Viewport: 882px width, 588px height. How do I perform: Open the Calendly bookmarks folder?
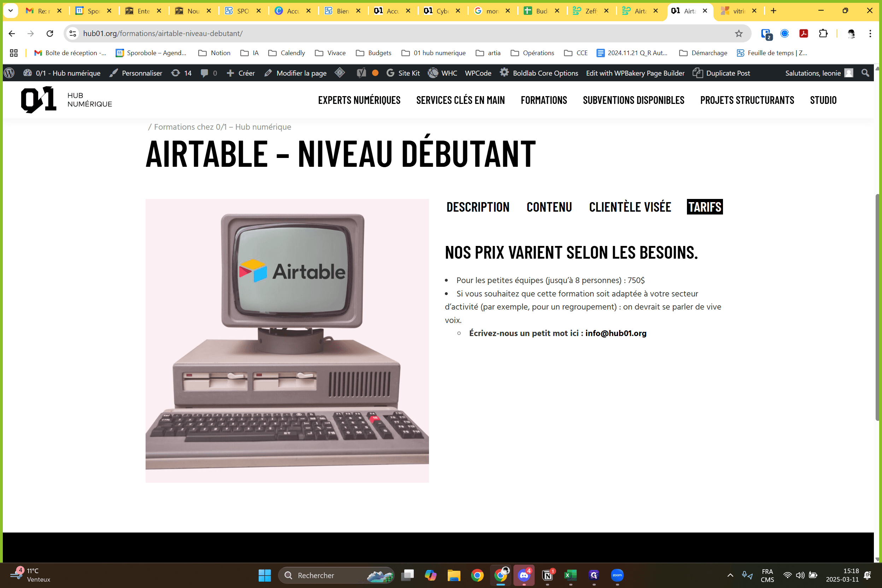pos(287,53)
